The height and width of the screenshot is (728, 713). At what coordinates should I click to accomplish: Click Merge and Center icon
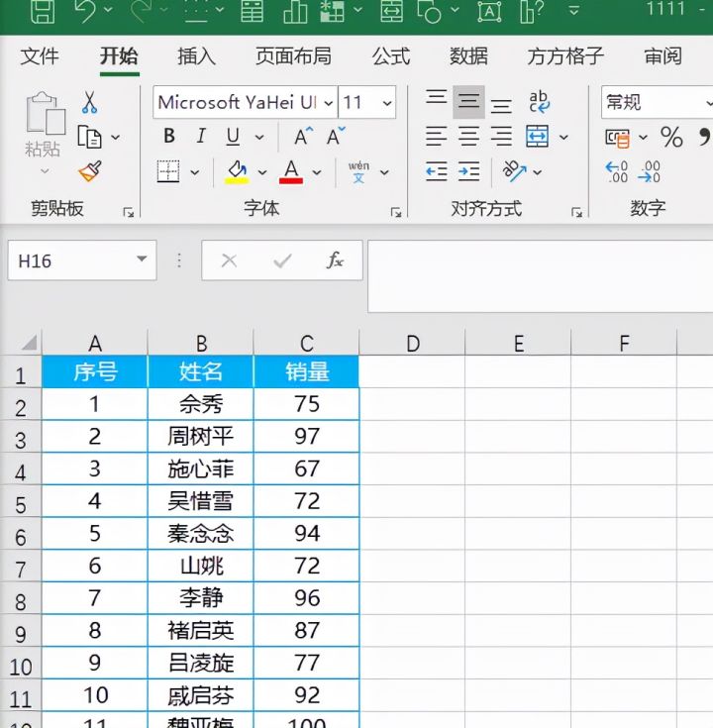[x=537, y=137]
